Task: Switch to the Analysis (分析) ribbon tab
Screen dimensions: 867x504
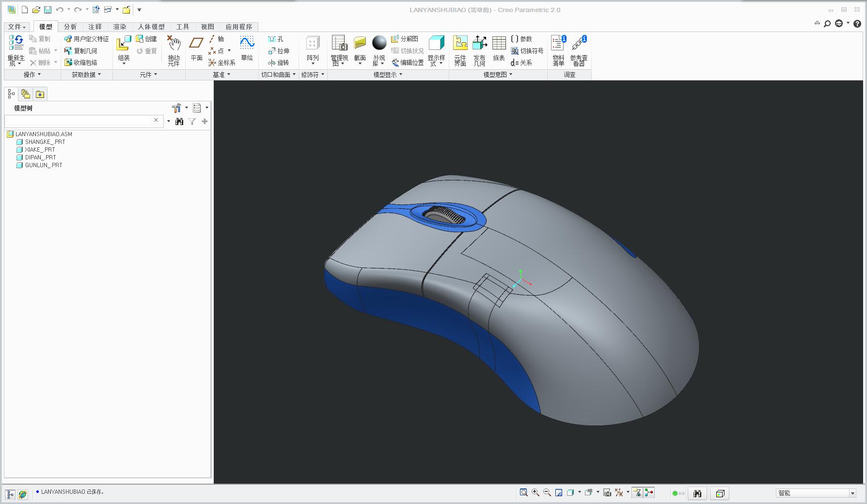Action: point(70,27)
